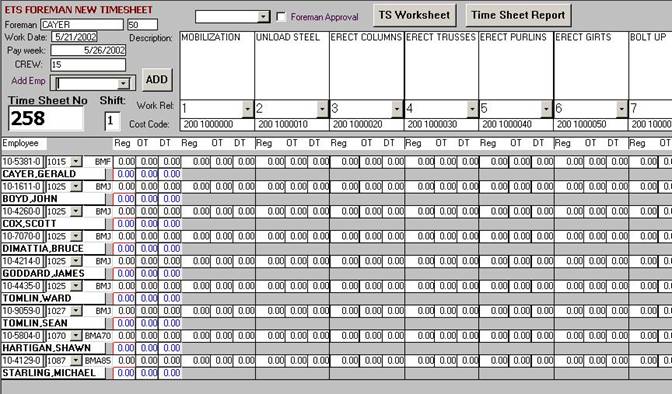Open the TS Worksheet
Viewport: 672px width, 394px height.
[414, 15]
